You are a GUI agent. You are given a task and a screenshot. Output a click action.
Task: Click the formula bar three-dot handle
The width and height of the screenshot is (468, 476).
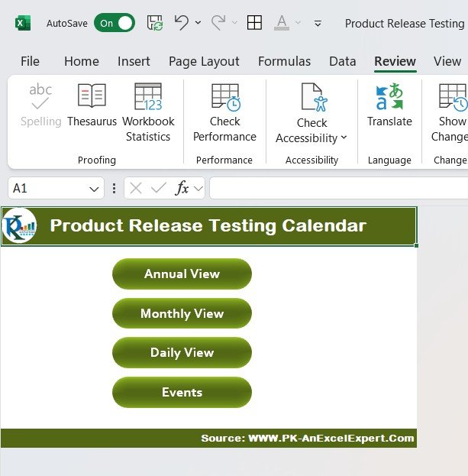(x=114, y=189)
